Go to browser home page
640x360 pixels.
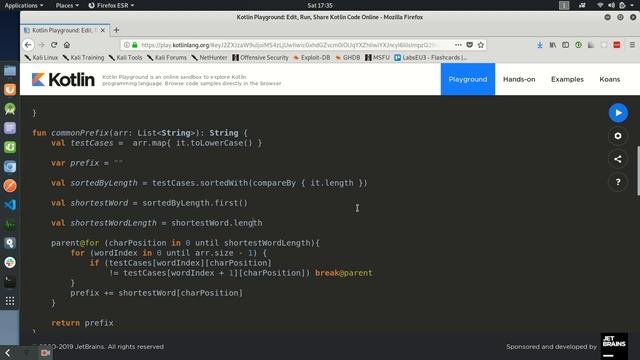coord(67,45)
